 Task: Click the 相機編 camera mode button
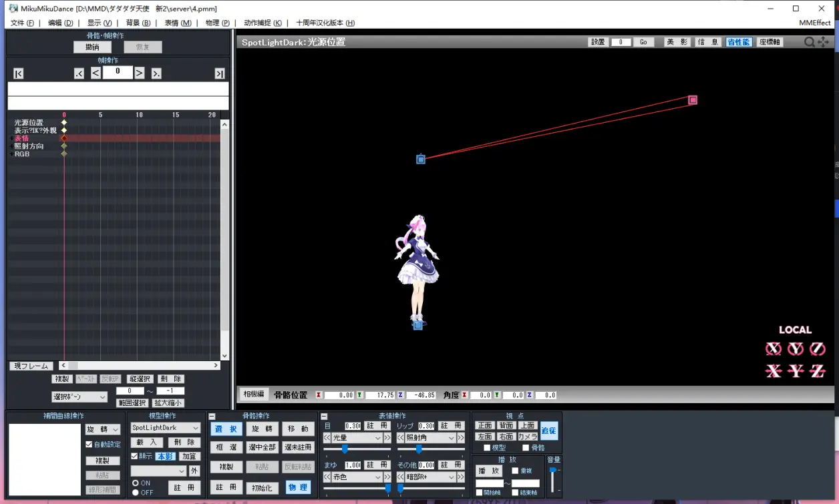click(254, 395)
